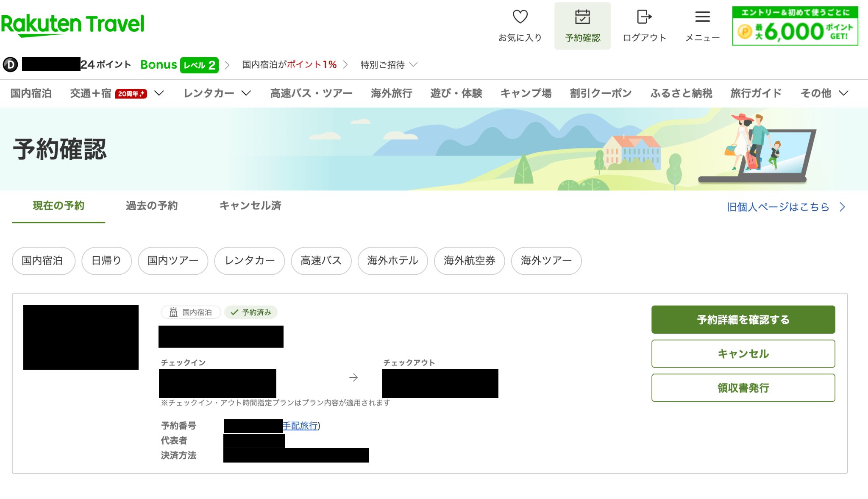Switch to the キャンセル済 tab
Image resolution: width=868 pixels, height=499 pixels.
(x=250, y=206)
